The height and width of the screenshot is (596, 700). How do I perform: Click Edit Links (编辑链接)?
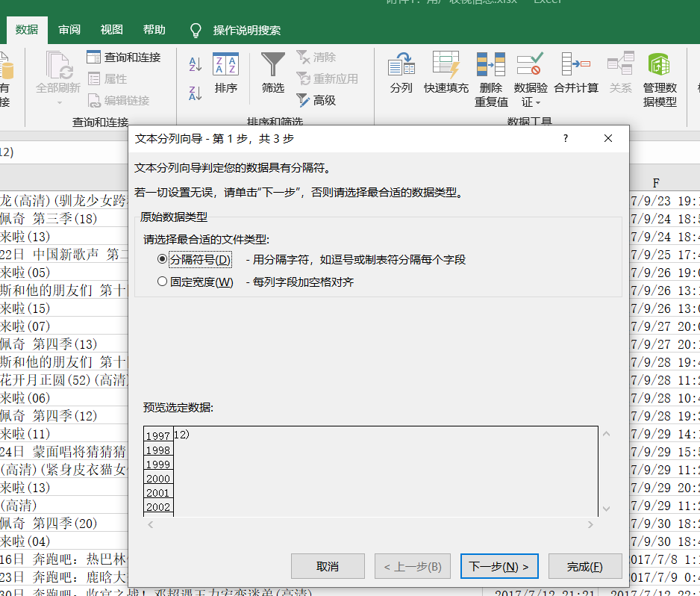tap(119, 100)
